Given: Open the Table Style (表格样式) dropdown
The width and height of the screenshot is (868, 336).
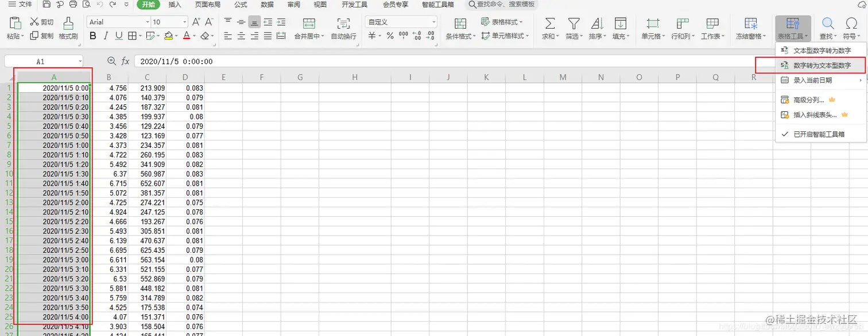Looking at the screenshot, I should [x=501, y=22].
